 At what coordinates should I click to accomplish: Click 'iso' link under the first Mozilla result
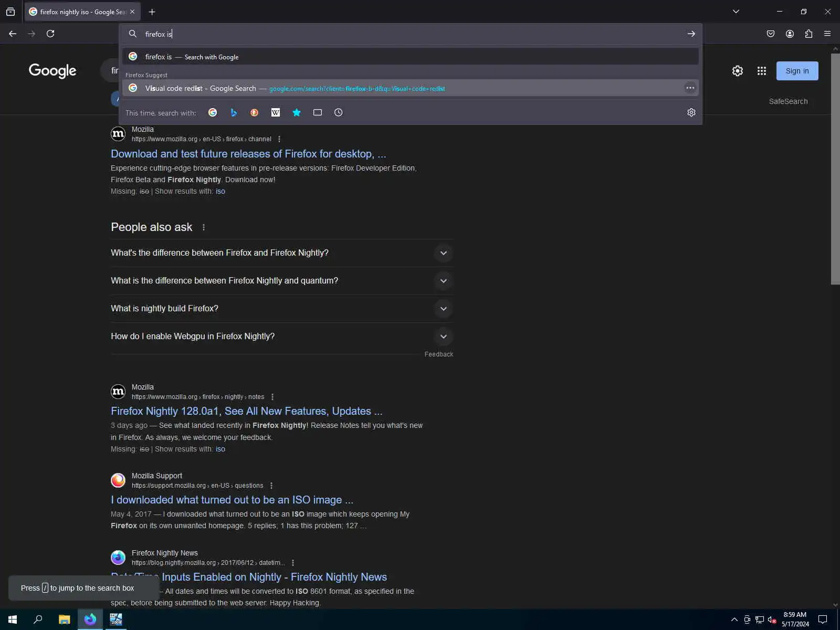click(x=220, y=191)
